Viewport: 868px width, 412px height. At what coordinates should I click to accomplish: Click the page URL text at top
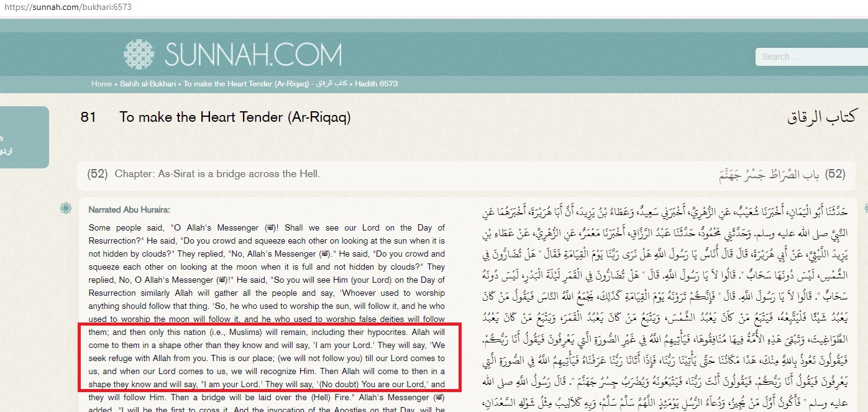tap(66, 7)
